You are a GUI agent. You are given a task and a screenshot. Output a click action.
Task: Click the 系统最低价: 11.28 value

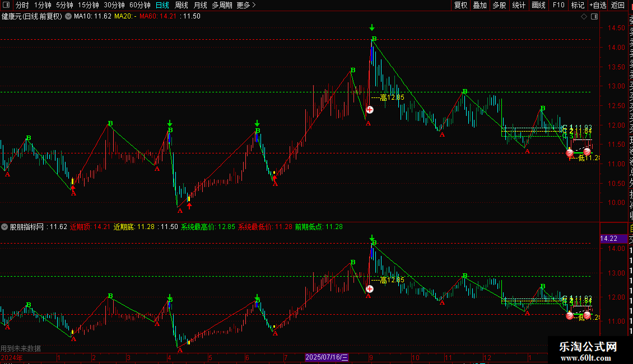265,227
